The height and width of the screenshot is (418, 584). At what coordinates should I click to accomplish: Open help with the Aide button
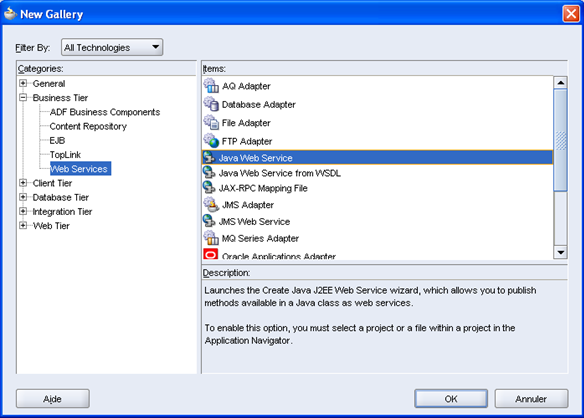(x=53, y=399)
